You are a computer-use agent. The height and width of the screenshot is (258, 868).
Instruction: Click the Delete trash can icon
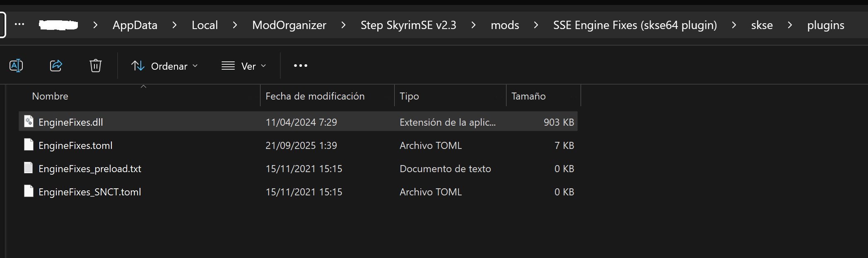(95, 66)
